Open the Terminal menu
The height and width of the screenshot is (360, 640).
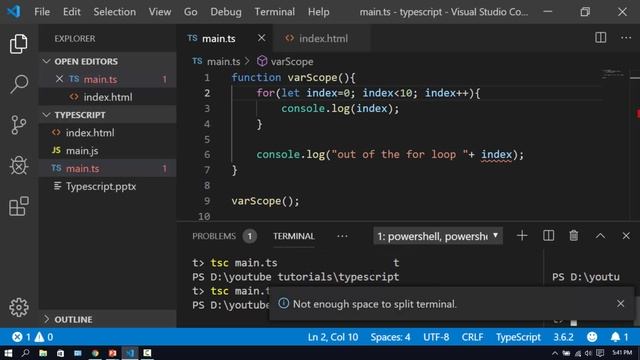(275, 12)
